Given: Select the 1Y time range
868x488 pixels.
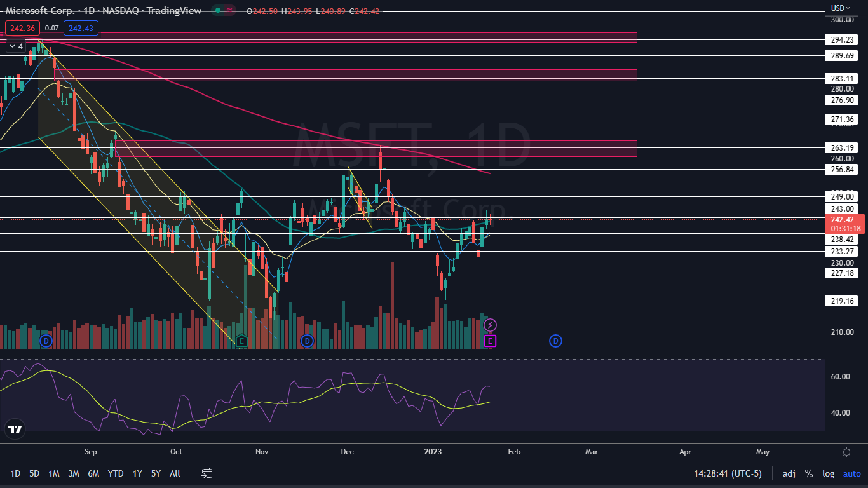Looking at the screenshot, I should [x=137, y=473].
